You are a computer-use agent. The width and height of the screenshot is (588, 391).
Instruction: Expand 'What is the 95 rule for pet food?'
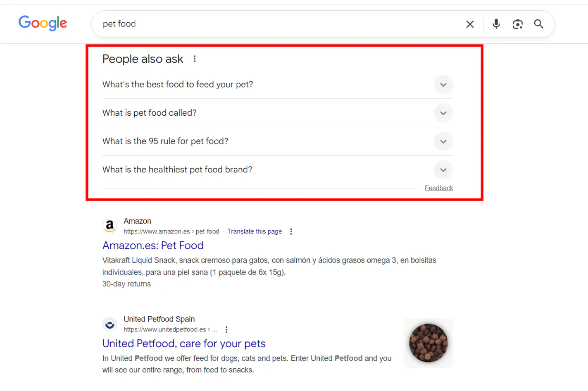coord(443,141)
